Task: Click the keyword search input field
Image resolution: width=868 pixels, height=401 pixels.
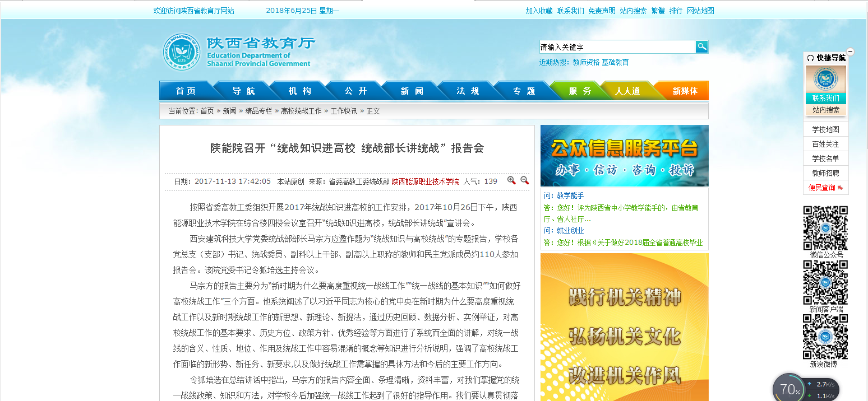Action: click(x=617, y=47)
